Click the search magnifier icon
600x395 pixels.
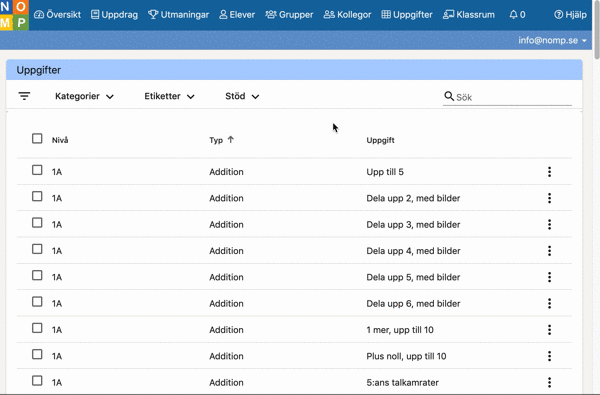pyautogui.click(x=449, y=96)
